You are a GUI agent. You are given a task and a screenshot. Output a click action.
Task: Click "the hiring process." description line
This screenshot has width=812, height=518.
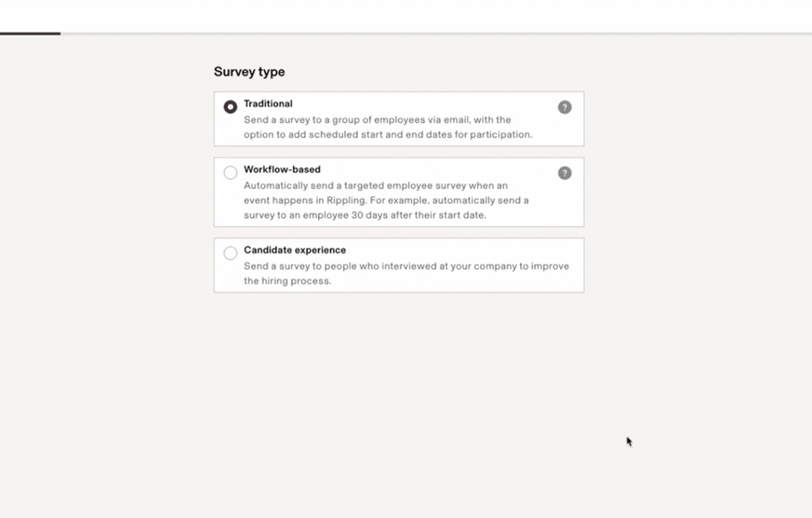coord(287,281)
